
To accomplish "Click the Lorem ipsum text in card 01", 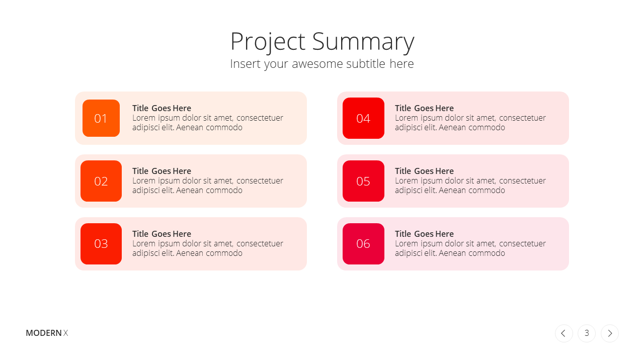I will 208,123.
